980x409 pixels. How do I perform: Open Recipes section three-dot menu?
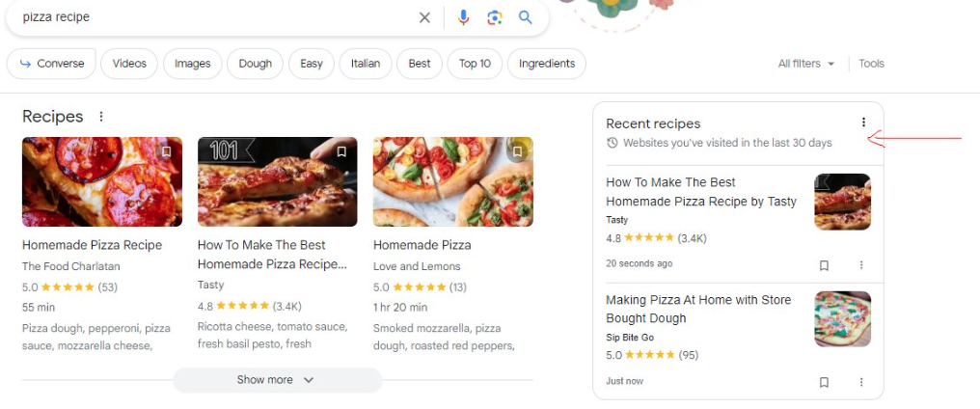coord(101,117)
